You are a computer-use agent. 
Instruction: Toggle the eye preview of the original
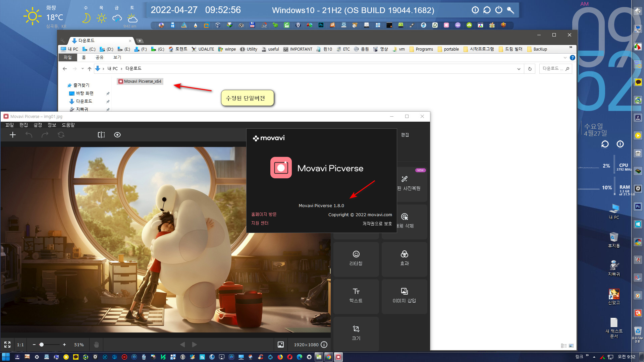(x=117, y=135)
